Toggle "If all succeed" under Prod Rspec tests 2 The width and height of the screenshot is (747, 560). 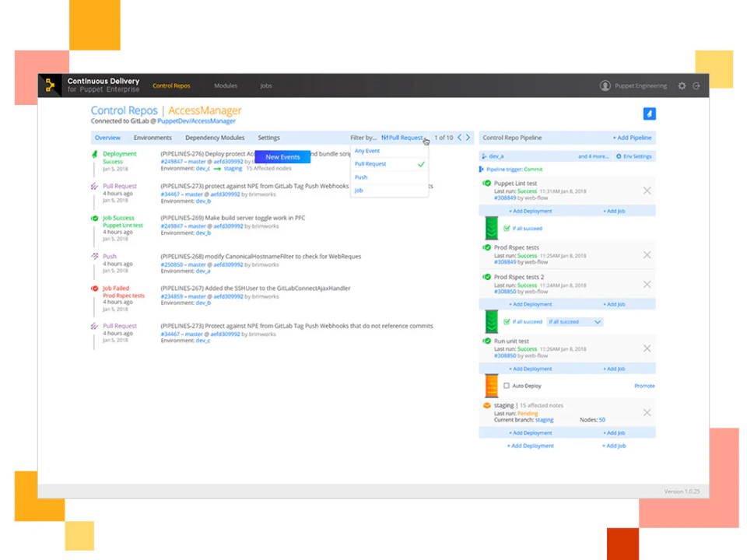click(x=507, y=321)
